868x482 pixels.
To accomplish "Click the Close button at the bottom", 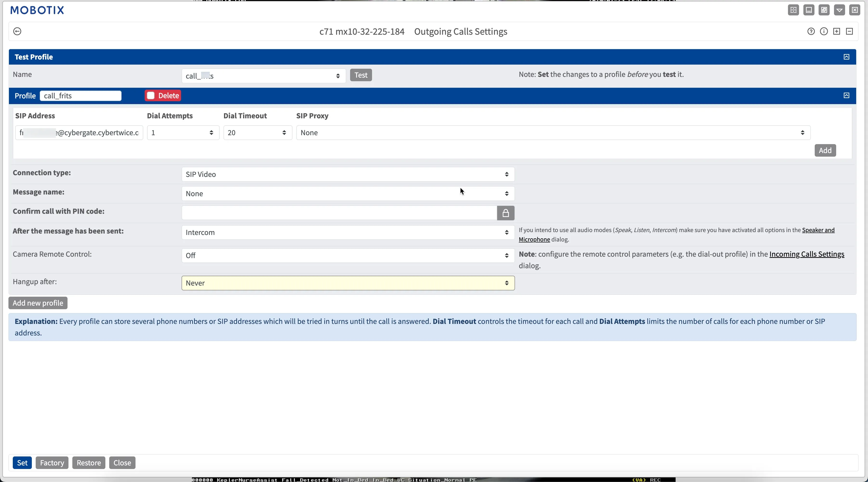I will (122, 462).
